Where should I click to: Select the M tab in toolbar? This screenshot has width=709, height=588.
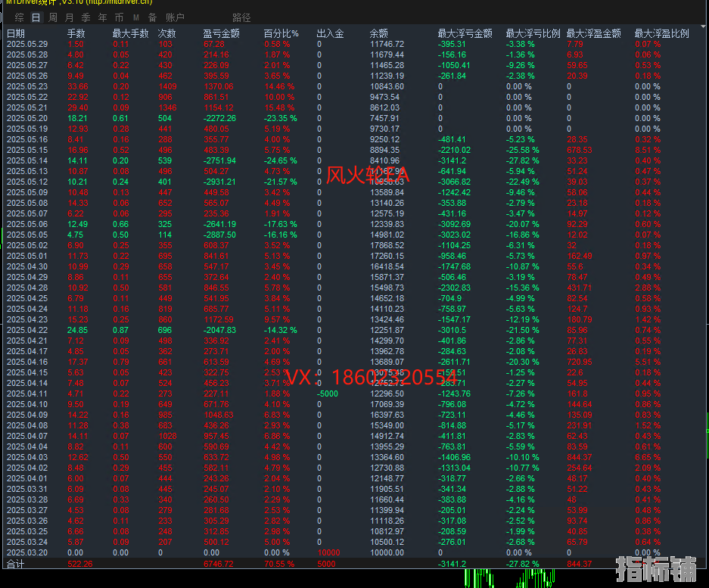[135, 17]
